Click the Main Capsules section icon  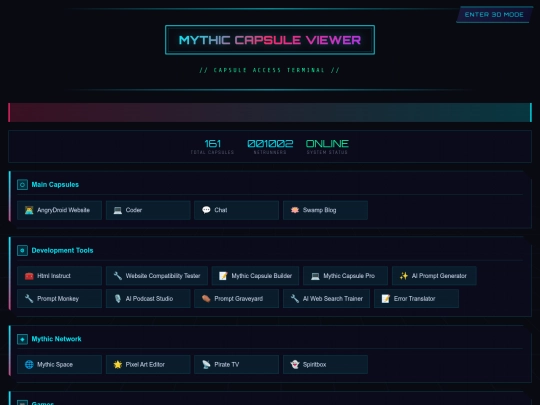[22, 185]
